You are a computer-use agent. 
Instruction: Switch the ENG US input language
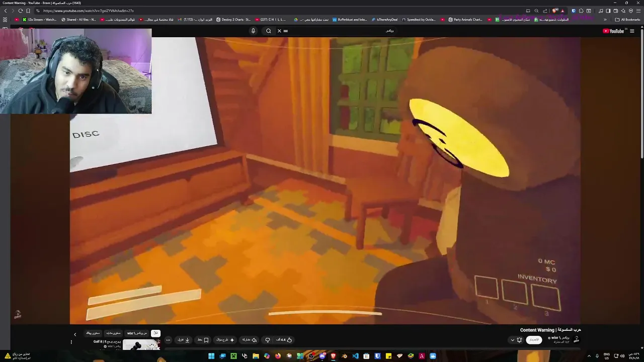607,356
